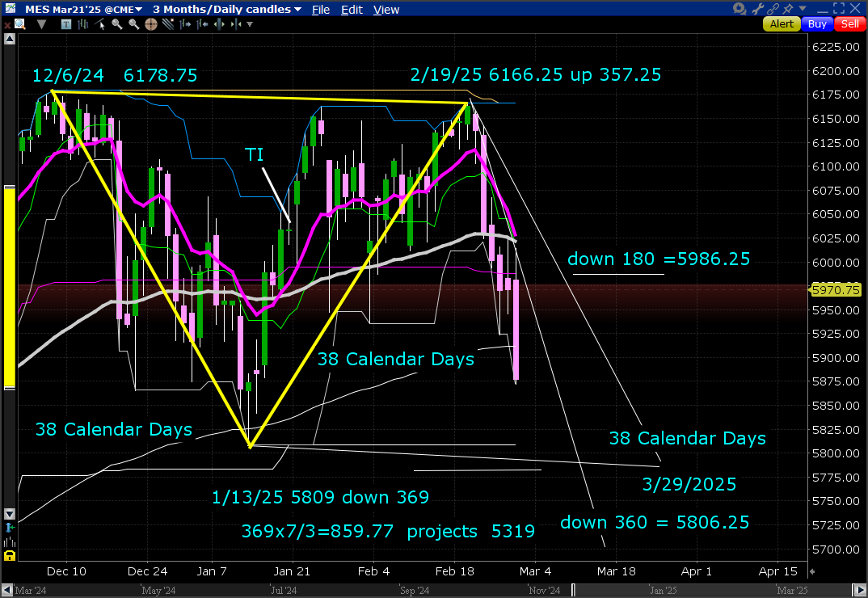Click the "369x7/3=859.77 projects 5319" annotation
The image size is (868, 598).
tap(388, 531)
